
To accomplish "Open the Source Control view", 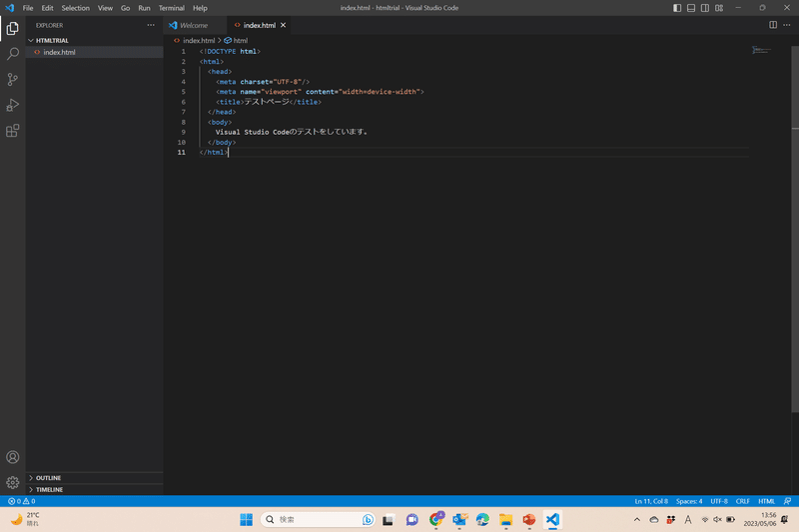I will pyautogui.click(x=13, y=80).
